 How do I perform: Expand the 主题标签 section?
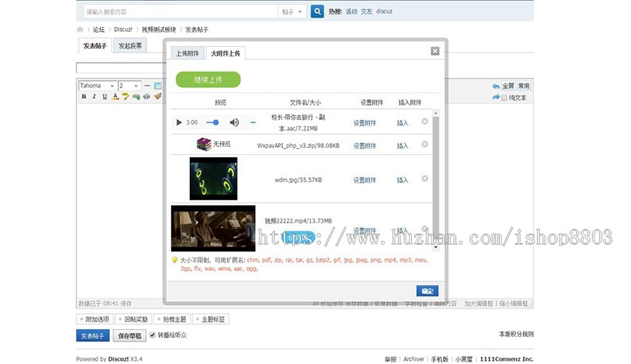pyautogui.click(x=211, y=319)
